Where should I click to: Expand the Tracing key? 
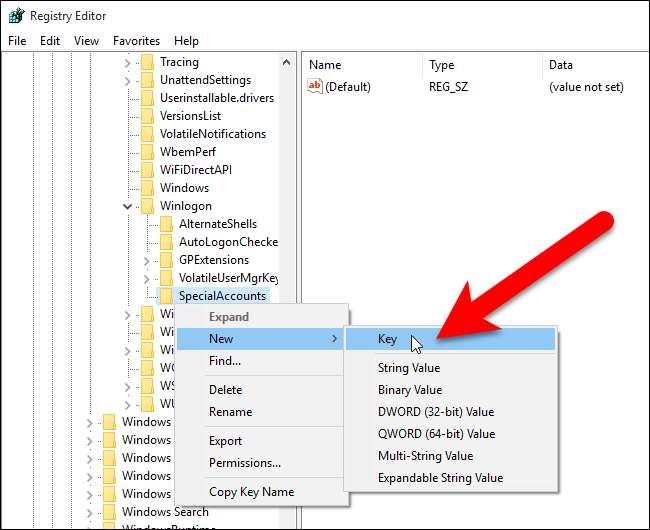pyautogui.click(x=127, y=63)
